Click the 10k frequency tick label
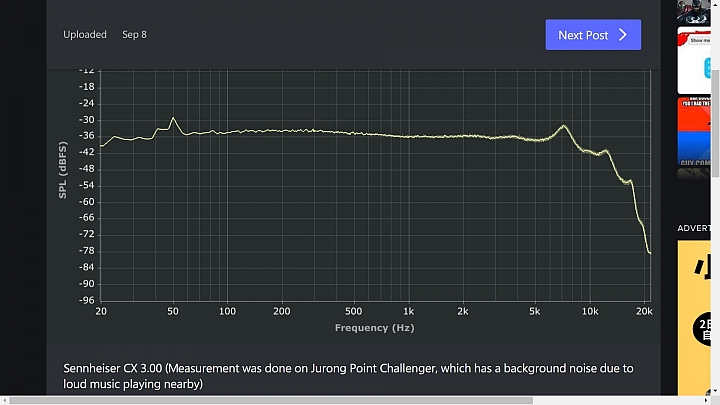 590,311
